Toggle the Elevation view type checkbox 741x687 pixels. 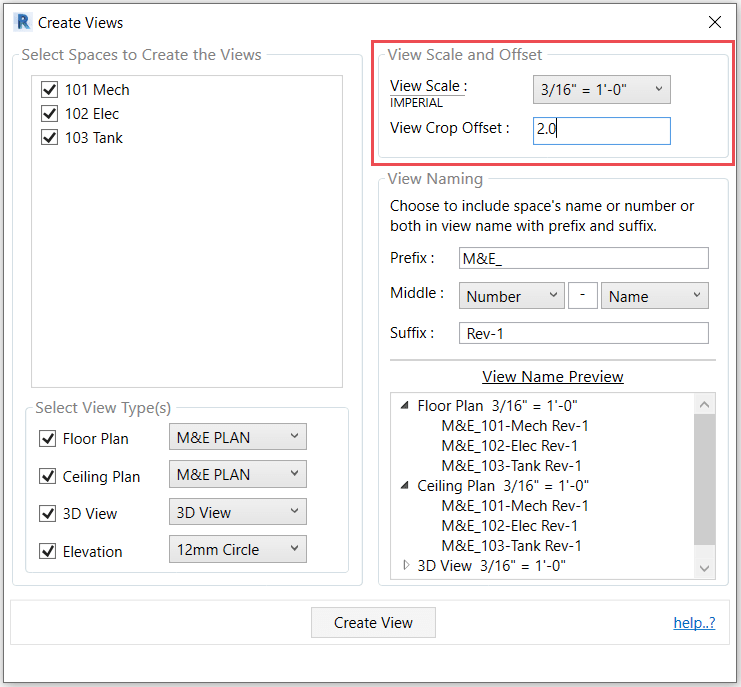point(47,551)
